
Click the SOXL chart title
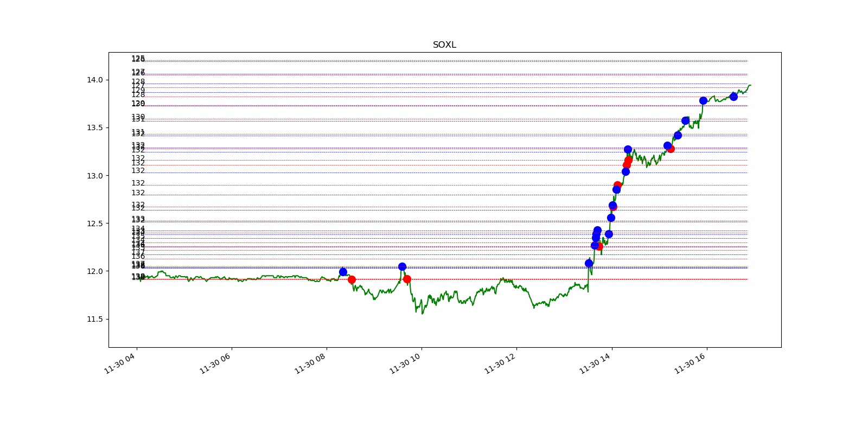click(444, 45)
